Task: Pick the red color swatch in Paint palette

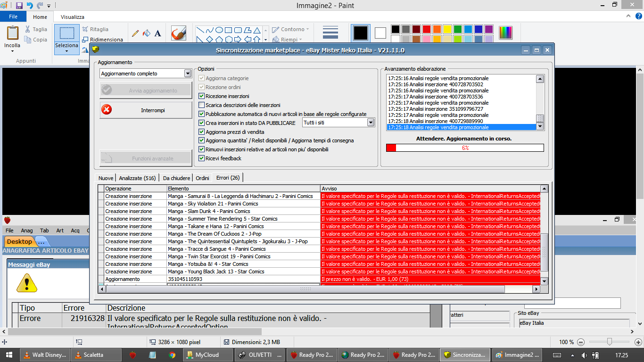Action: pyautogui.click(x=426, y=29)
